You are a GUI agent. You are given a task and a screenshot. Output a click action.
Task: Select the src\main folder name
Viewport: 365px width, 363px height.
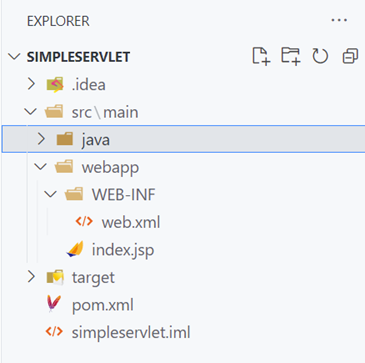pyautogui.click(x=105, y=112)
